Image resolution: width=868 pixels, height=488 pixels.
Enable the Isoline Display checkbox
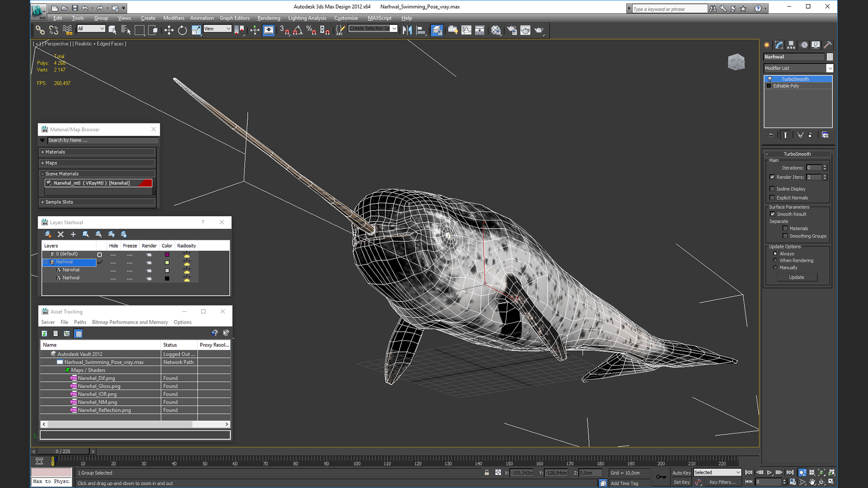pyautogui.click(x=772, y=189)
